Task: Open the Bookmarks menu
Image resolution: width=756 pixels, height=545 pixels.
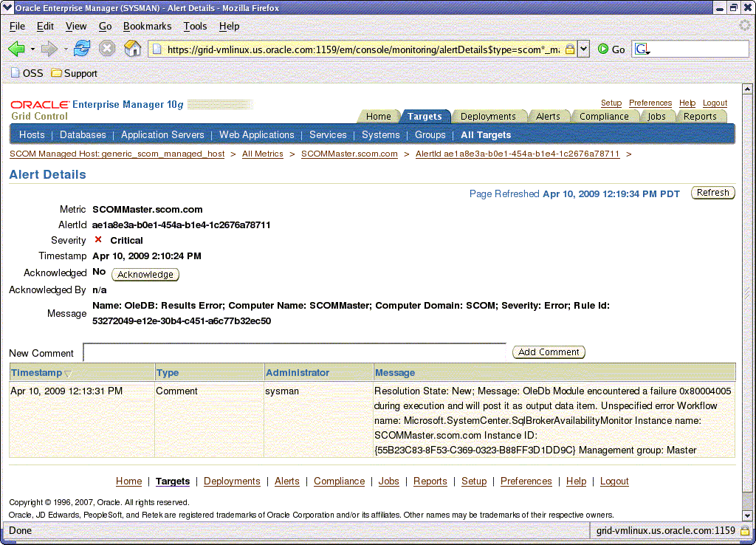Action: 147,26
